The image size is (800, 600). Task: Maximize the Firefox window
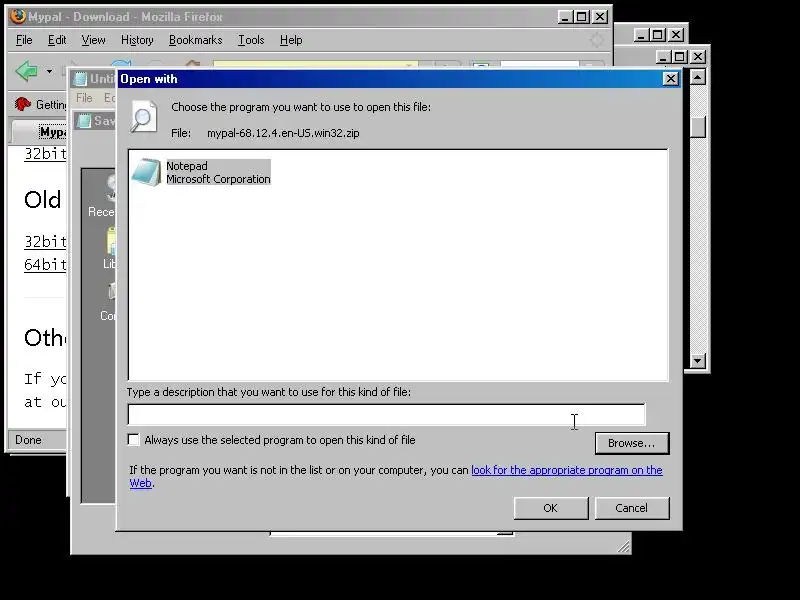[x=581, y=17]
